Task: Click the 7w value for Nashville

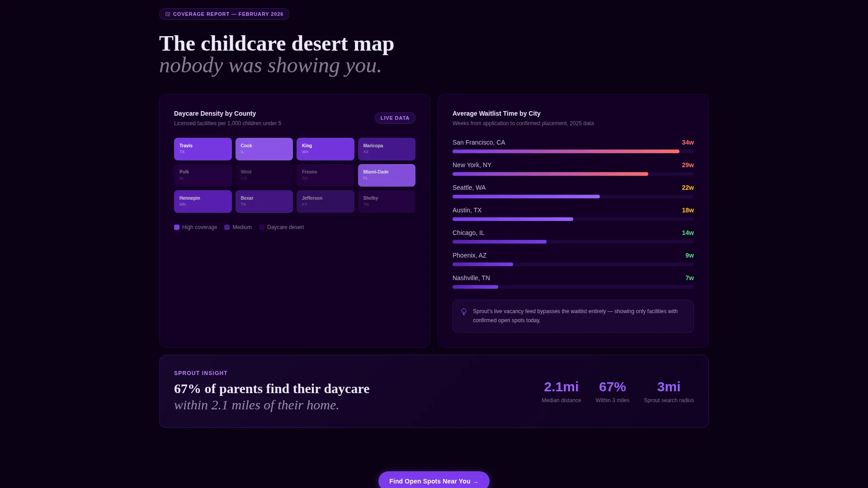Action: 689,278
